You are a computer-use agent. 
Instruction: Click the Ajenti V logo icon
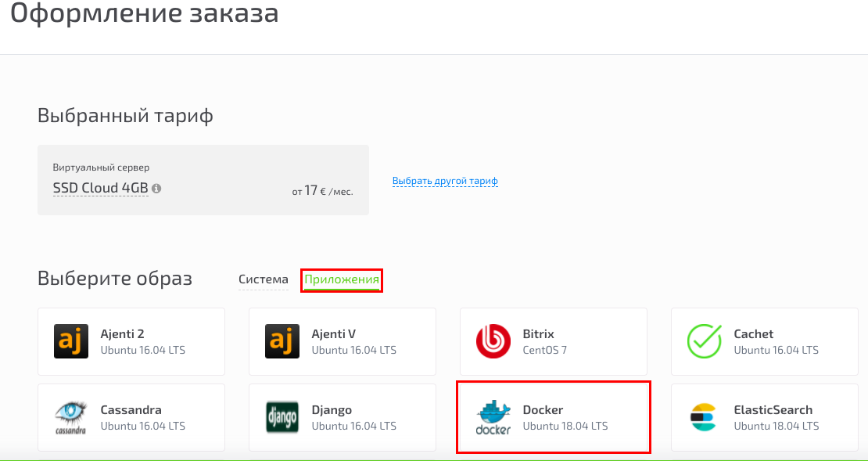coord(282,341)
